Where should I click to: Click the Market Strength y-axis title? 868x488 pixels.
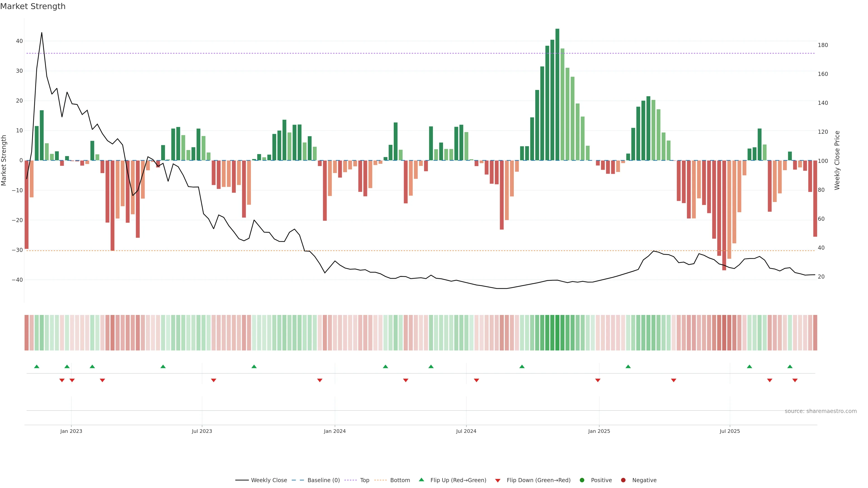coord(4,160)
